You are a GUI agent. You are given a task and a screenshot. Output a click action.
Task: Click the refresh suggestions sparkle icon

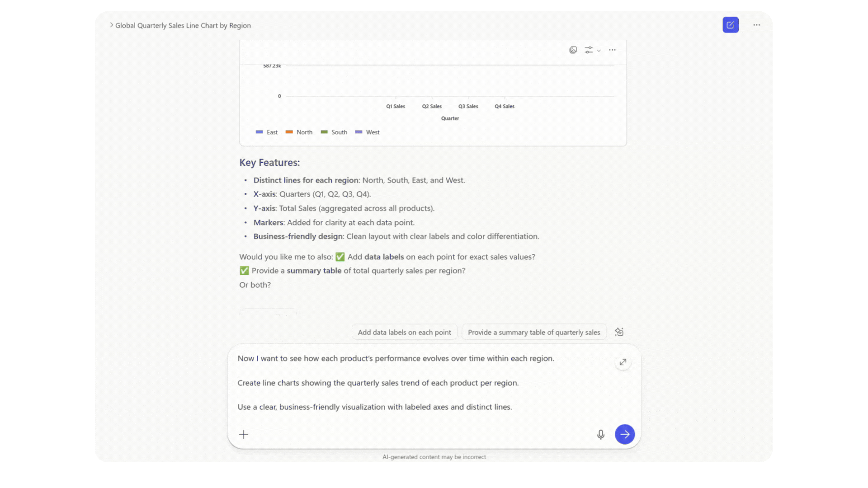coord(619,332)
